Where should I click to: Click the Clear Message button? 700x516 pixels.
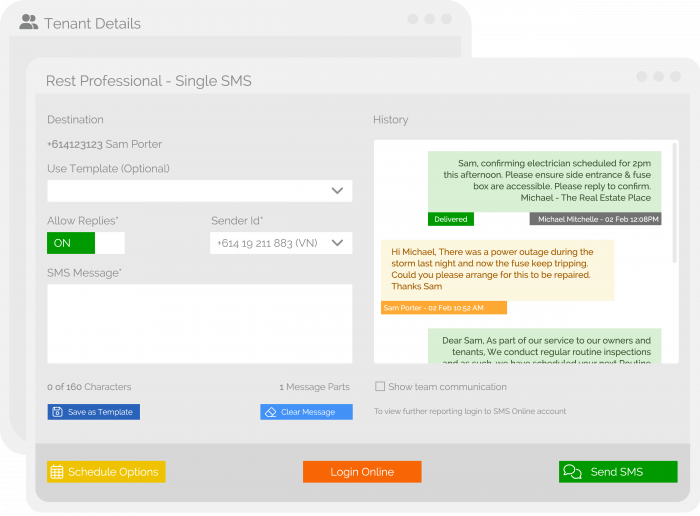306,412
